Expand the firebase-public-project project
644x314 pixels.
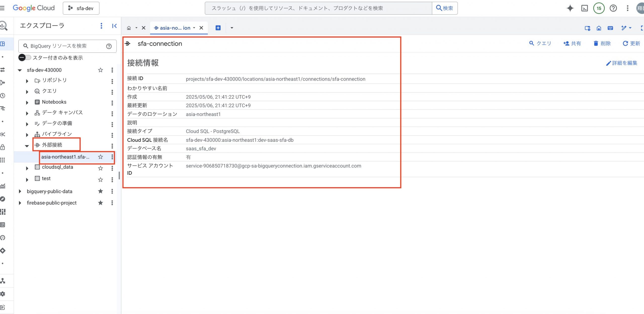20,203
